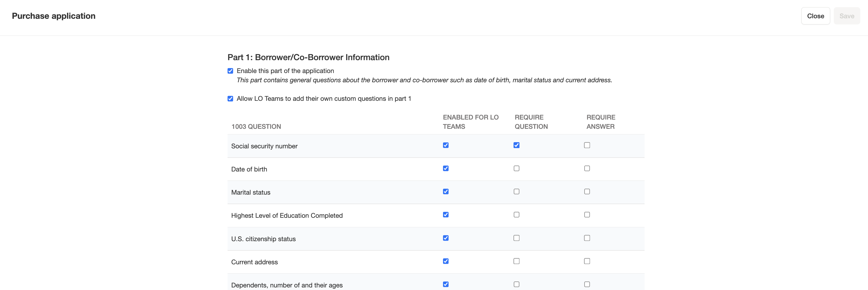
Task: Check Require Answer for Date of birth
Action: [587, 169]
